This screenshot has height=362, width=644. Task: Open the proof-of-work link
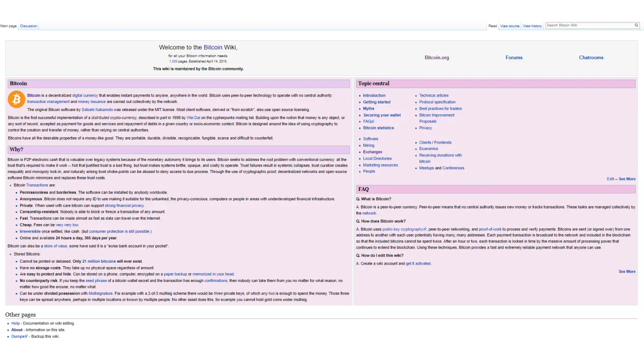point(490,229)
